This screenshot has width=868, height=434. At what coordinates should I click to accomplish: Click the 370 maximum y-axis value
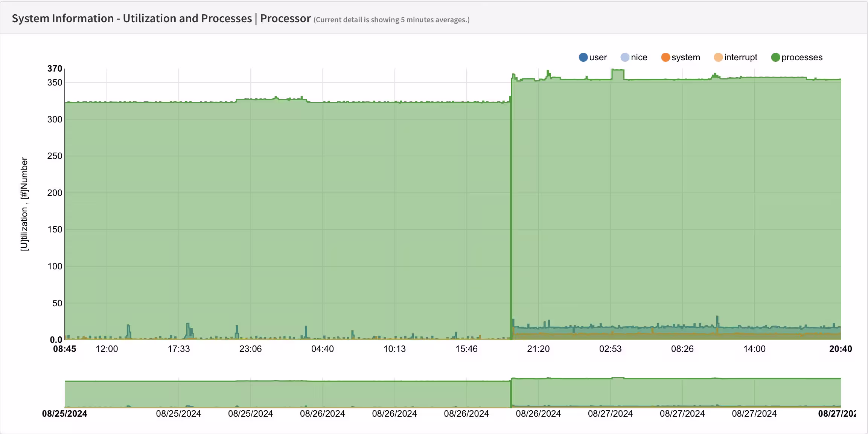(x=55, y=69)
